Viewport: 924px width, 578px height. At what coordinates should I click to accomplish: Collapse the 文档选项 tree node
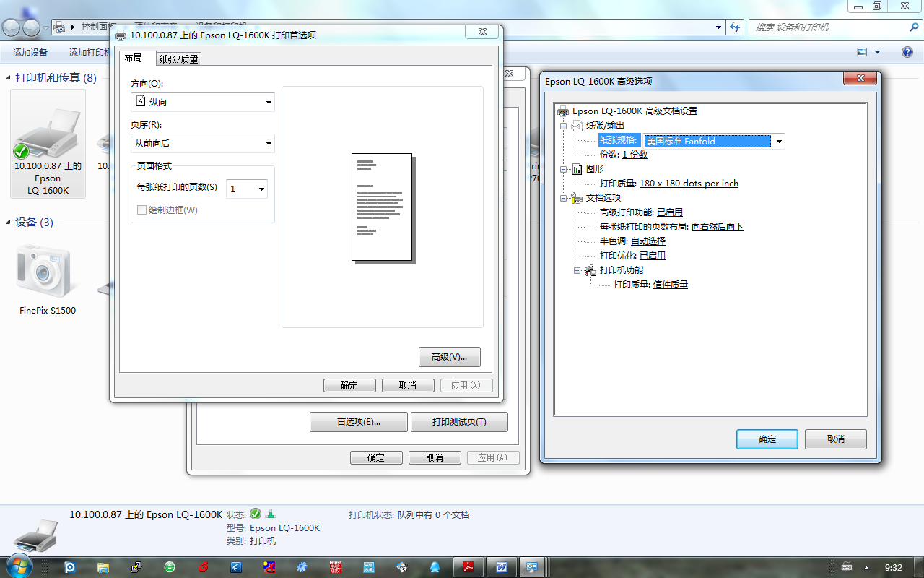click(564, 198)
